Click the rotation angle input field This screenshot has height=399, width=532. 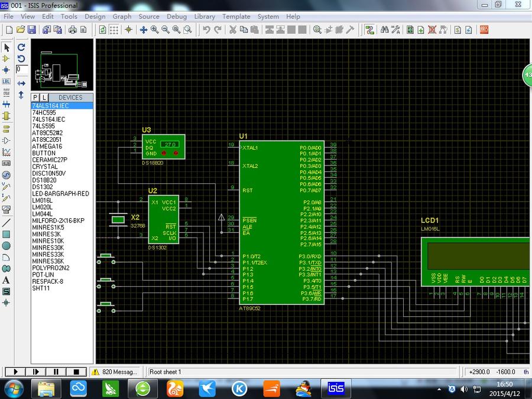[x=21, y=69]
